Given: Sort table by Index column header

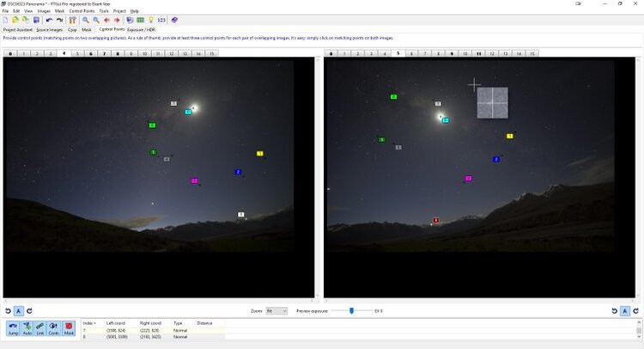Looking at the screenshot, I should coord(89,323).
